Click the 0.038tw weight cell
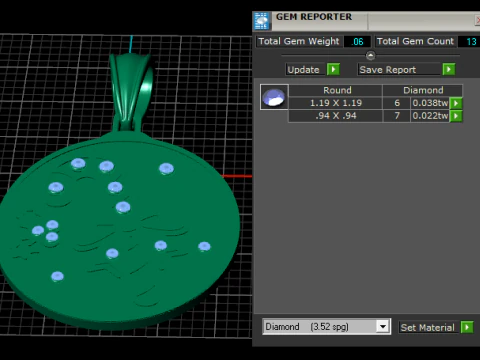The width and height of the screenshot is (480, 360). tap(430, 103)
